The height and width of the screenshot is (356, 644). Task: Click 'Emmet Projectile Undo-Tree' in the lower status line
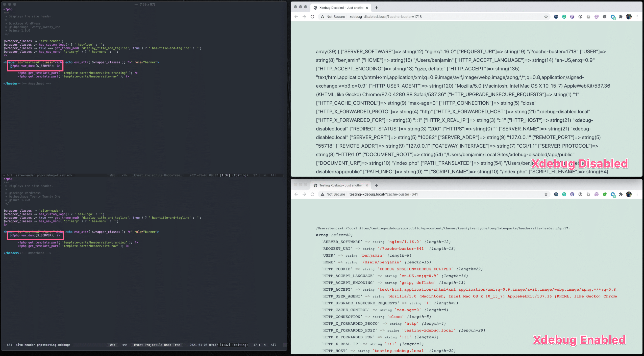pos(157,345)
